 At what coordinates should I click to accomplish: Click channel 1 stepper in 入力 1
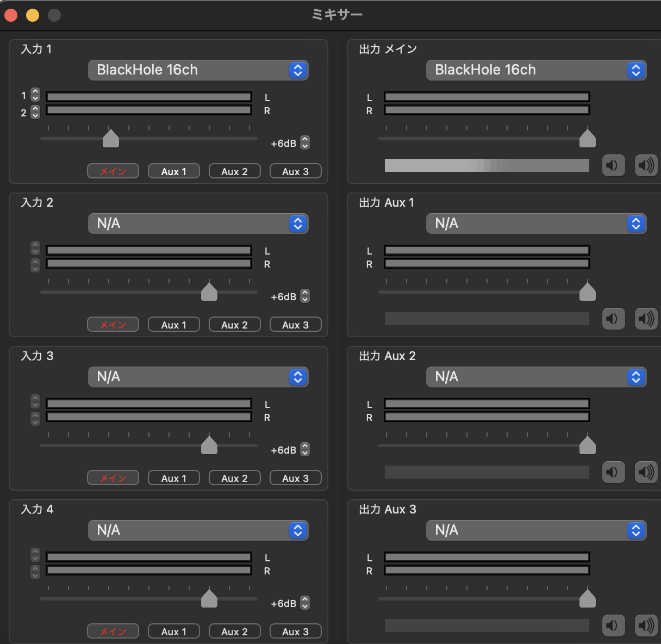pyautogui.click(x=35, y=95)
